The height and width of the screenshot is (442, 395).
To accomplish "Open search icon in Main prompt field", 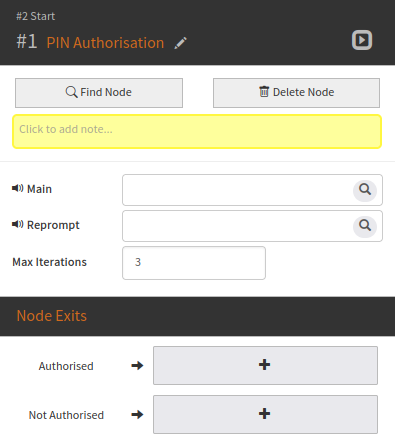I will 365,190.
